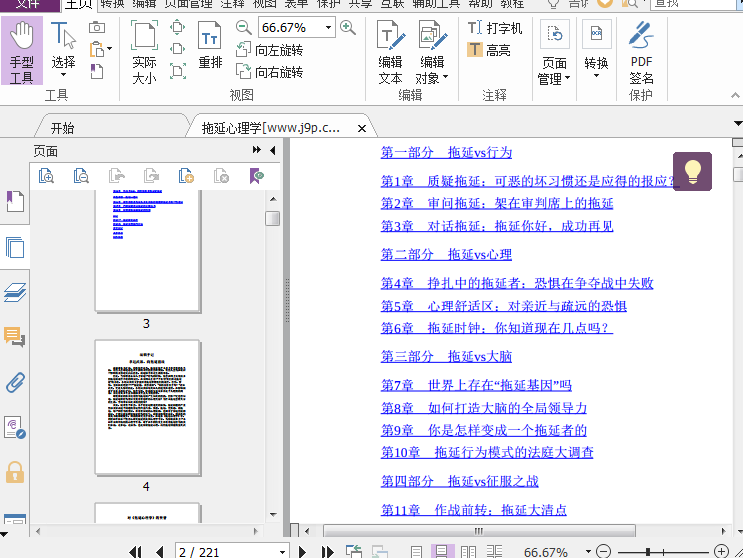Open the Attachments paperclip panel
This screenshot has height=558, width=743.
15,382
